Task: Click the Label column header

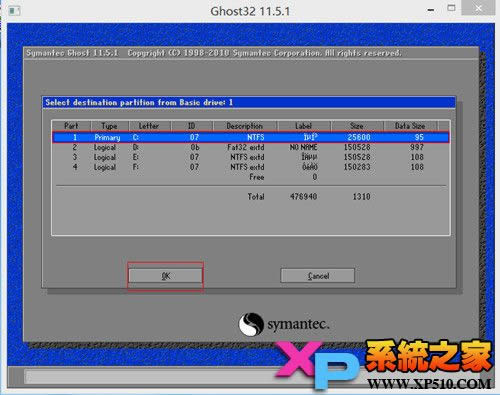Action: (x=304, y=126)
